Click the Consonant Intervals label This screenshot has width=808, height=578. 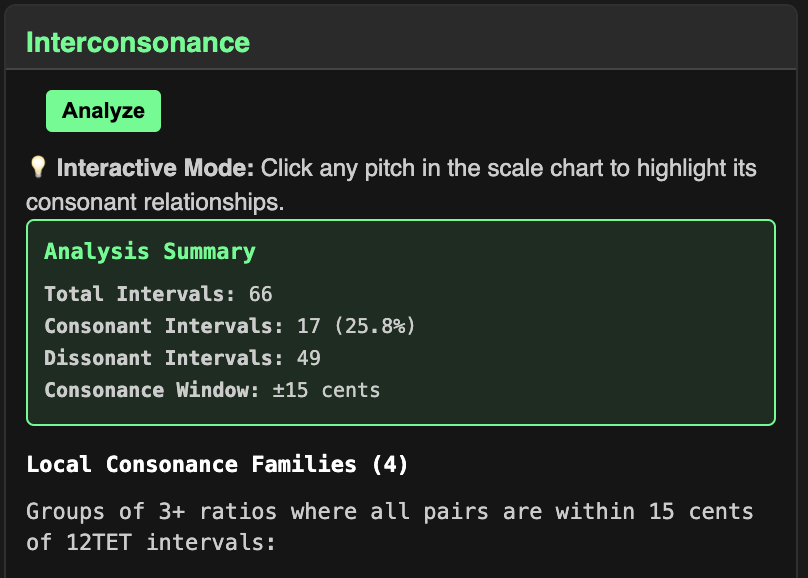coord(162,326)
